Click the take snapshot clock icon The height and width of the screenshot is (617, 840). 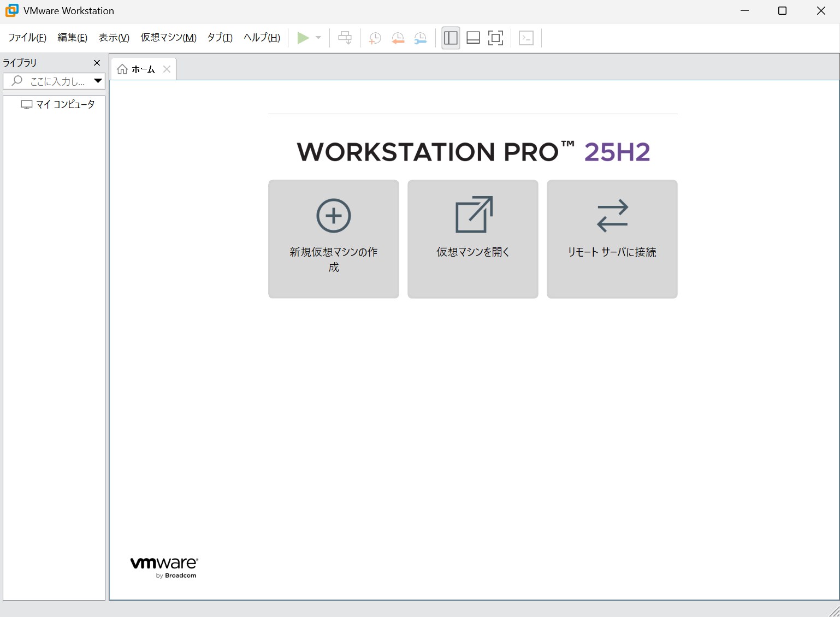[x=375, y=38]
